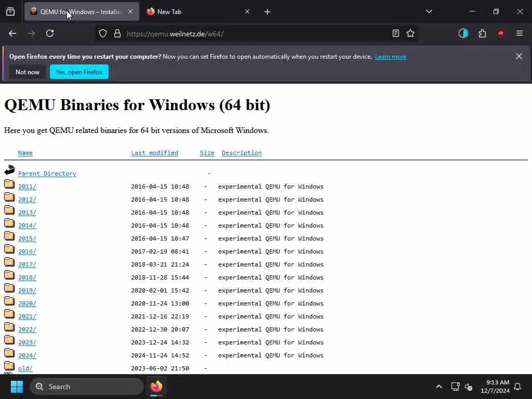Click the folder icon beside old/

(x=9, y=366)
